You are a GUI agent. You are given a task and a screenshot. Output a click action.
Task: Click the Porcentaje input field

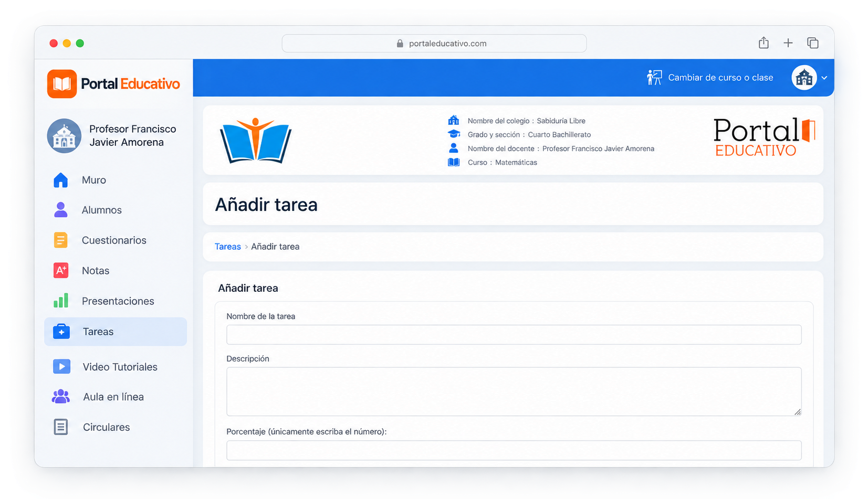(x=514, y=450)
